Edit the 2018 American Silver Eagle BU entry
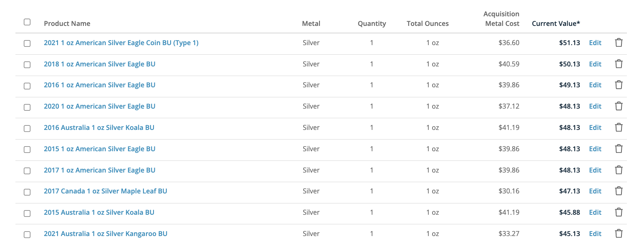644x249 pixels. pyautogui.click(x=595, y=64)
